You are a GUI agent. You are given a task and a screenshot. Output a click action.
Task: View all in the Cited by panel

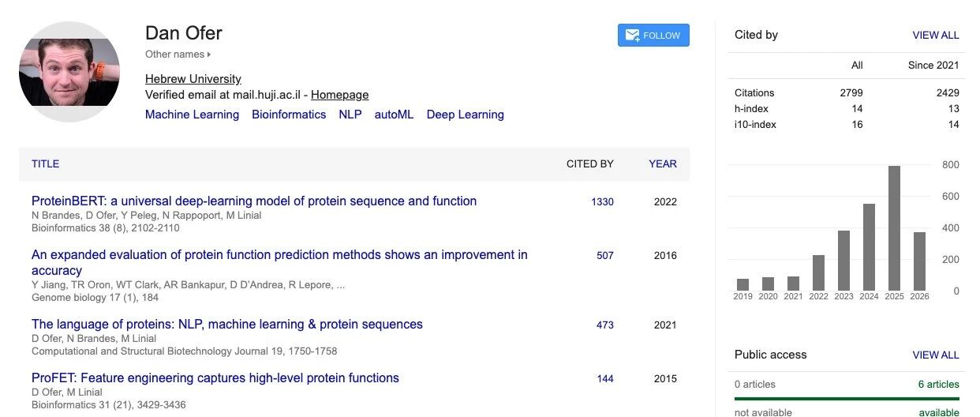(936, 36)
